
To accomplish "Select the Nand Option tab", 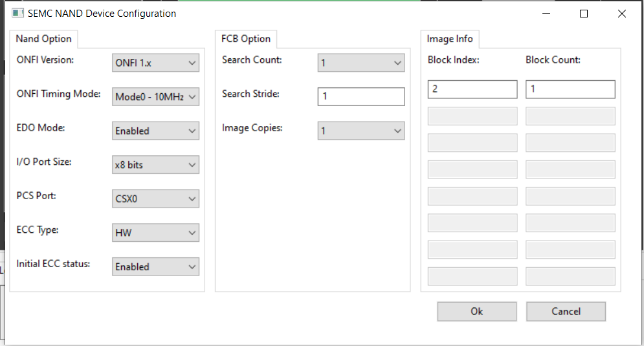I will (43, 39).
